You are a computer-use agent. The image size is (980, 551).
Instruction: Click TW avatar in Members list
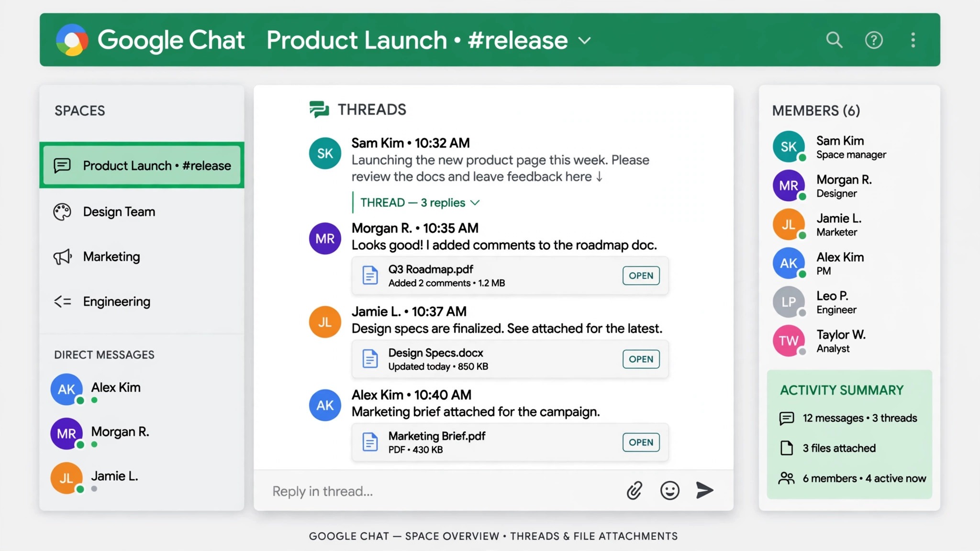[789, 341]
